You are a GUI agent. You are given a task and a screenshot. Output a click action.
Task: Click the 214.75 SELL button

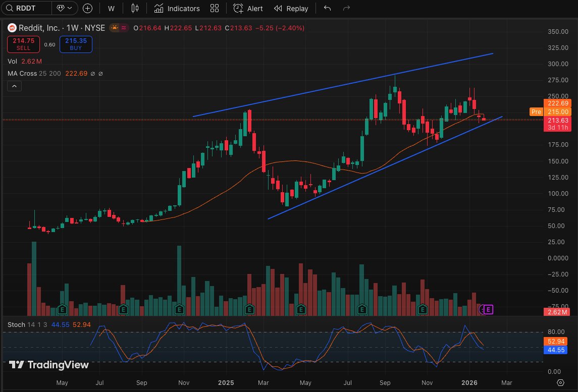click(x=24, y=44)
